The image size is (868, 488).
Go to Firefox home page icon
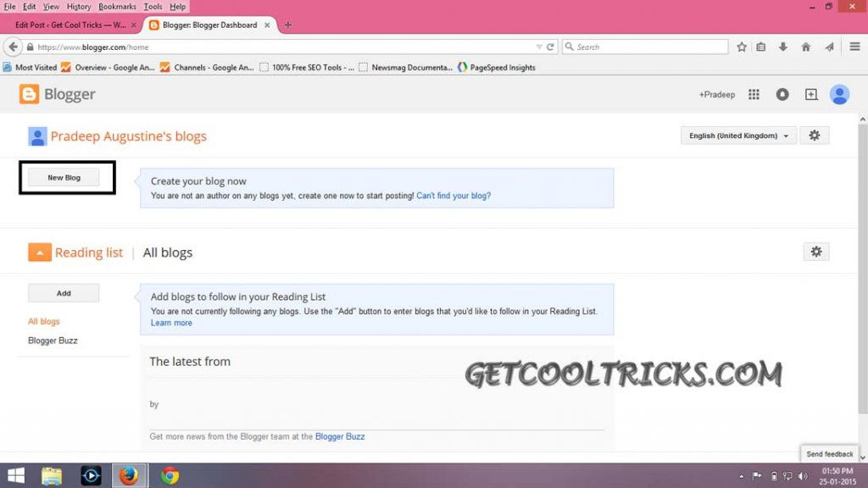[806, 47]
